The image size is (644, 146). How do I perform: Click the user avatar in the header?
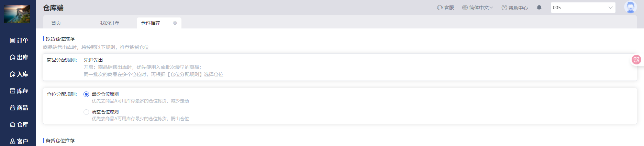[x=630, y=7]
